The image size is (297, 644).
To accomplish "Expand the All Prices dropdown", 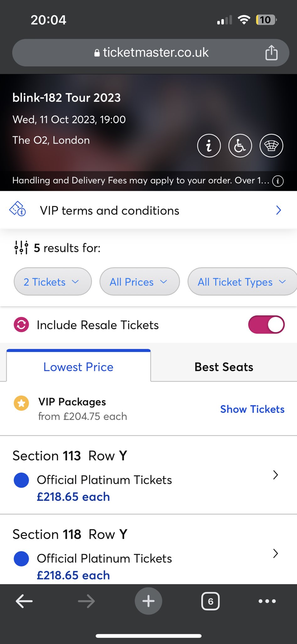I will pyautogui.click(x=139, y=282).
